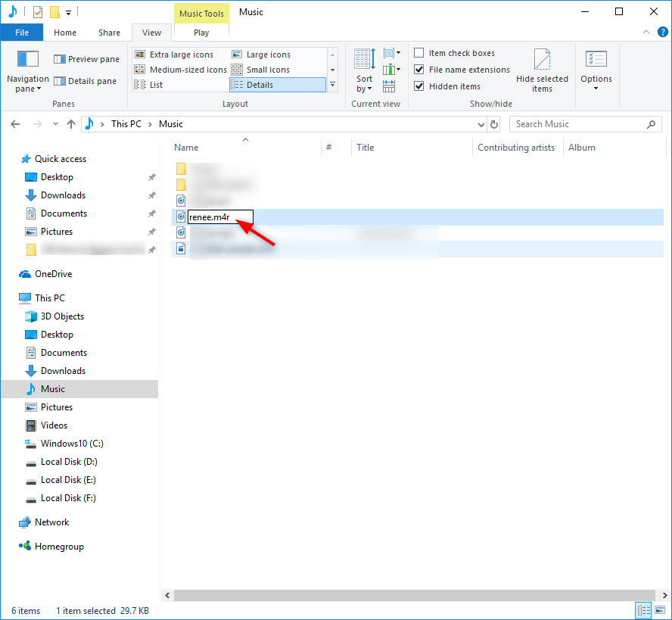This screenshot has width=672, height=620.
Task: Switch to the Share ribbon tab
Action: click(109, 33)
